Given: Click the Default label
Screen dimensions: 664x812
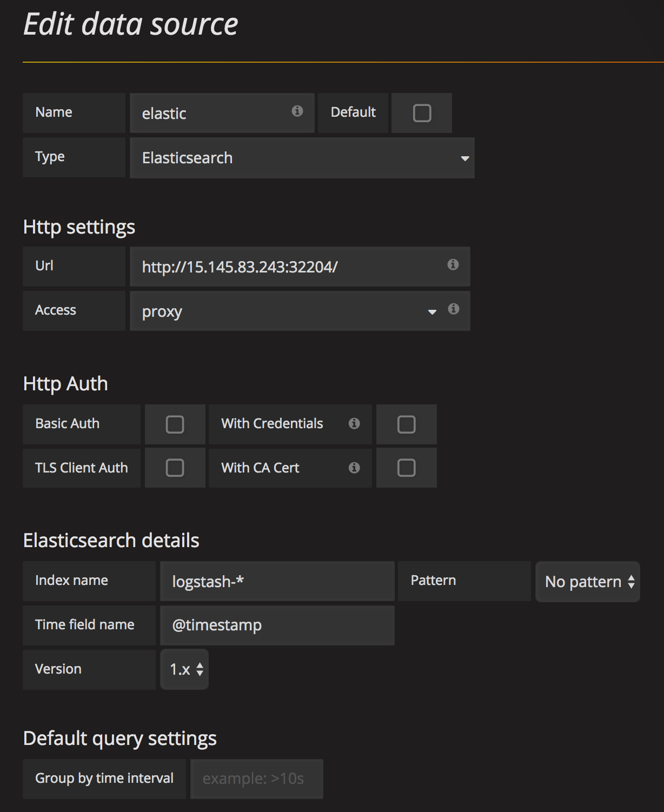Looking at the screenshot, I should pyautogui.click(x=353, y=112).
